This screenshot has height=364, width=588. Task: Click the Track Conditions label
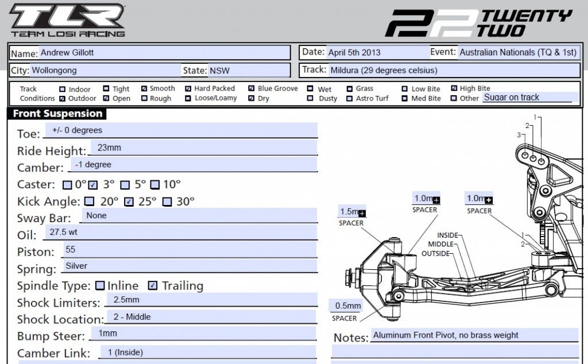click(37, 94)
